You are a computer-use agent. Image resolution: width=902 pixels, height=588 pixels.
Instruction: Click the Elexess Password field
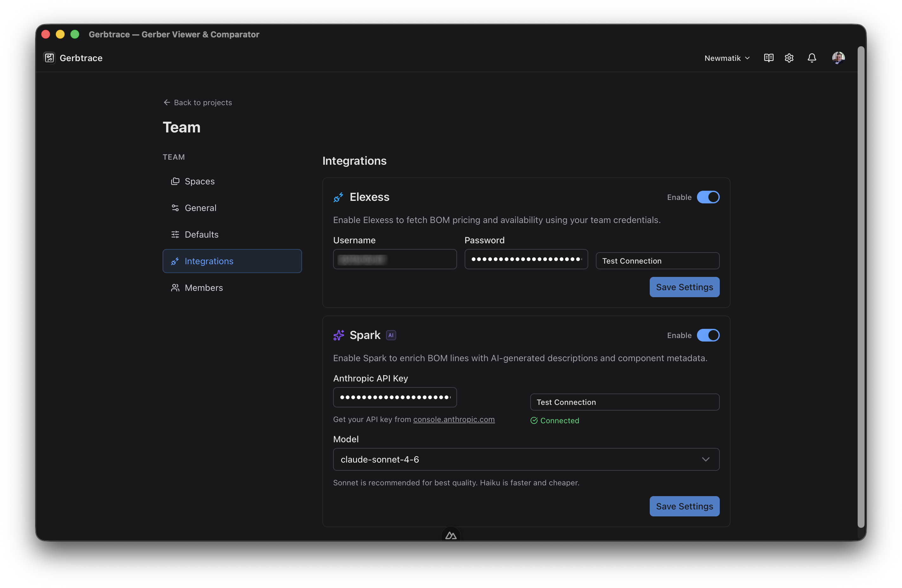pyautogui.click(x=526, y=259)
